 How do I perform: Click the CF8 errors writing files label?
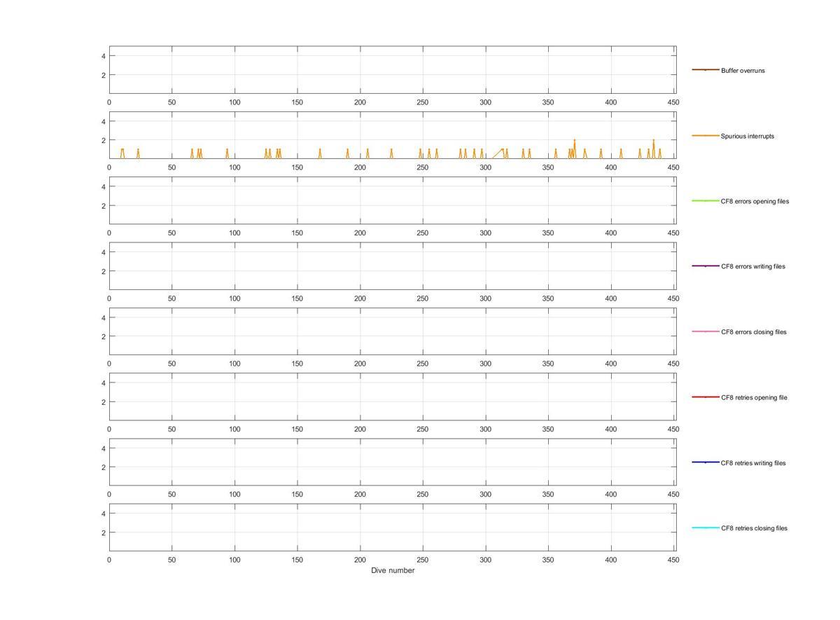(753, 266)
